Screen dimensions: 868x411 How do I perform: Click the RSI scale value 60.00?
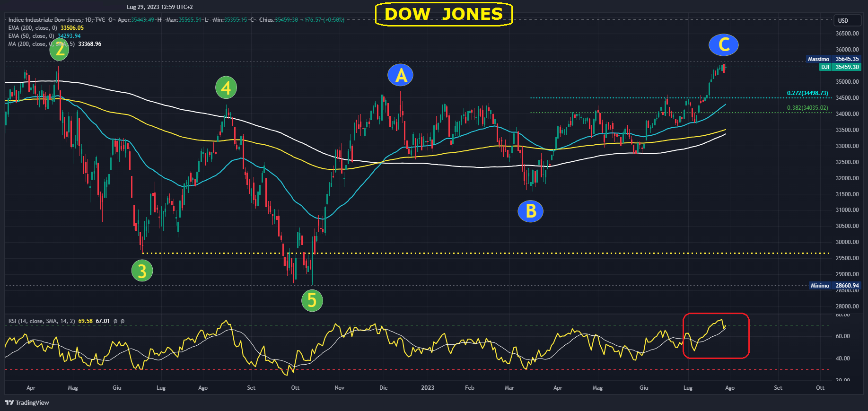click(x=843, y=336)
